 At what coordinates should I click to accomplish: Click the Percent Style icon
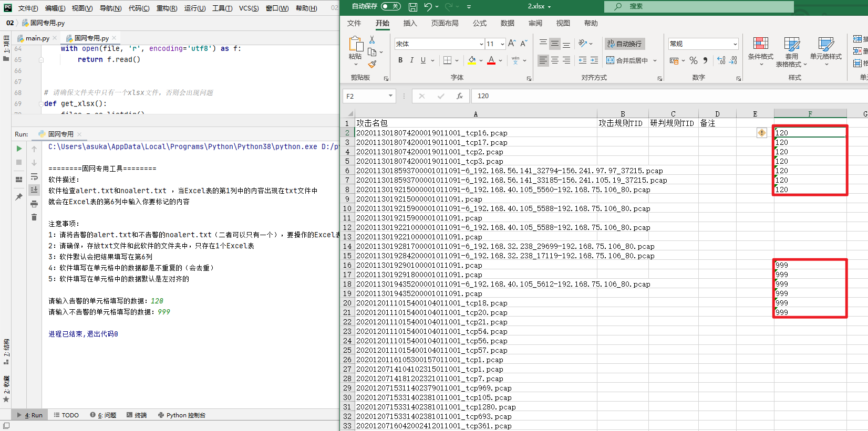point(694,60)
